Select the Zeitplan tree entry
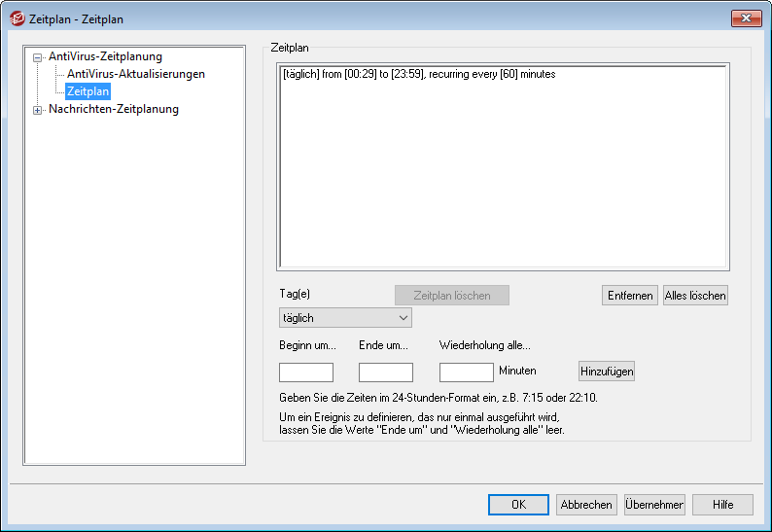772x532 pixels. (x=88, y=91)
